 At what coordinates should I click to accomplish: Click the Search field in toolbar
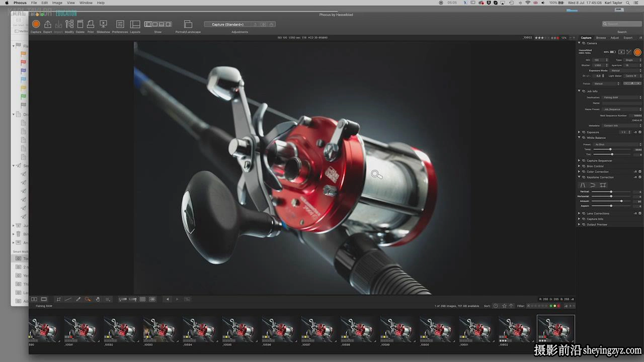(622, 24)
